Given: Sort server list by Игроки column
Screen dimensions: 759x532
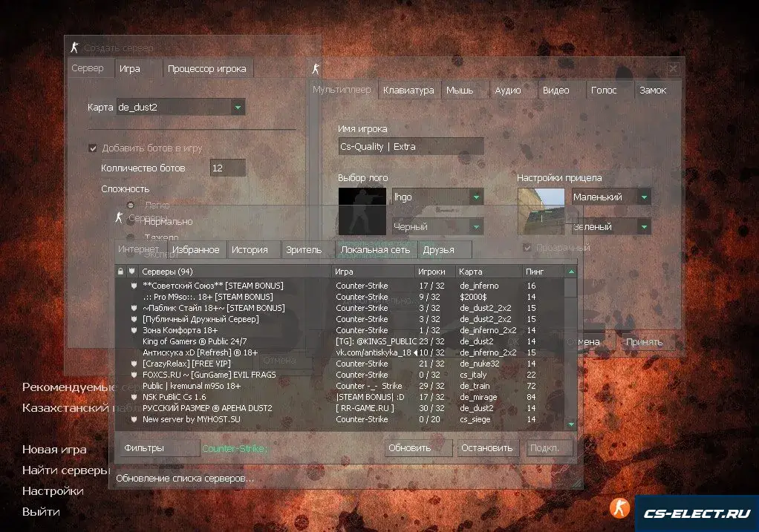Looking at the screenshot, I should pos(436,272).
